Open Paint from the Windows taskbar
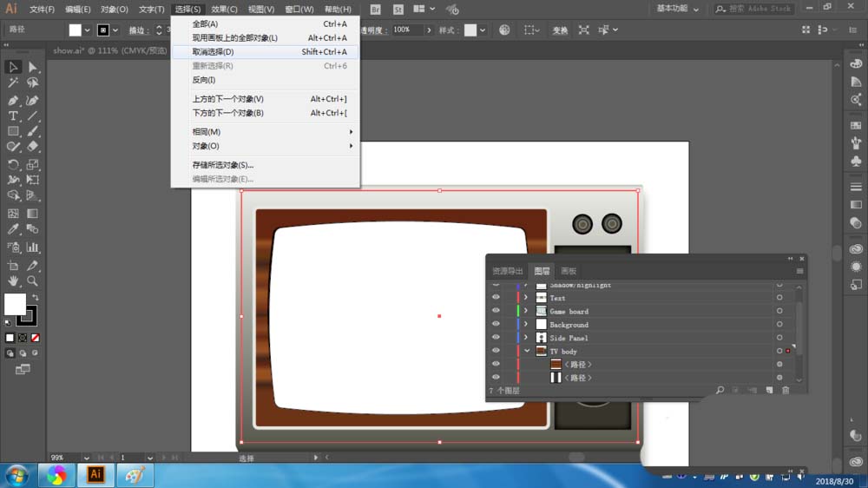This screenshot has height=488, width=868. [x=135, y=475]
